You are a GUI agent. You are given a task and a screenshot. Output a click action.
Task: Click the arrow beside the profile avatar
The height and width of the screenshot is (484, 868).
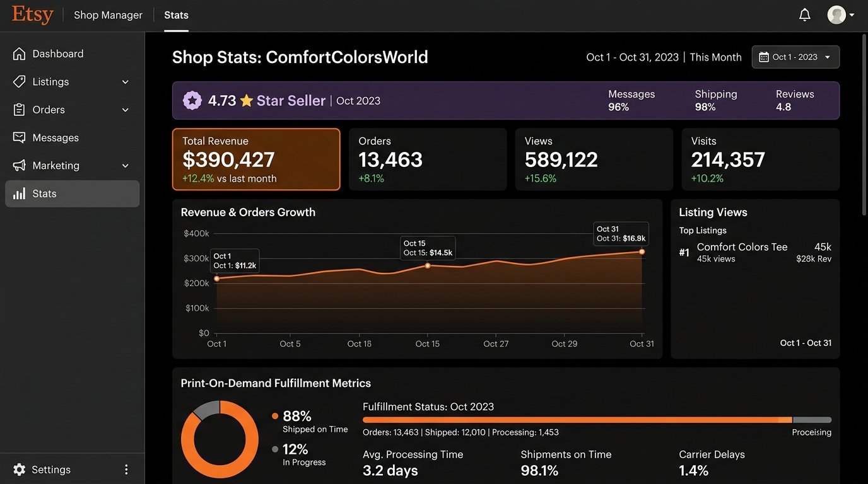tap(852, 14)
